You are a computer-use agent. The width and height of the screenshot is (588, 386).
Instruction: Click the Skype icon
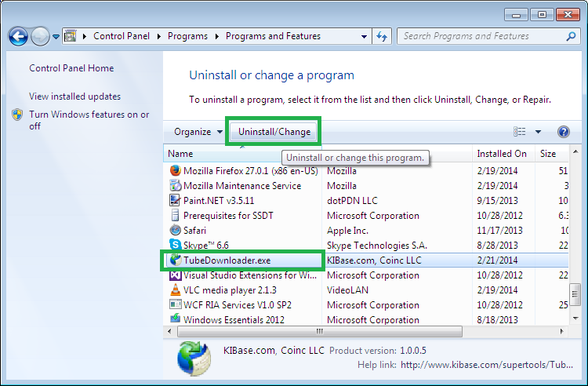(175, 245)
